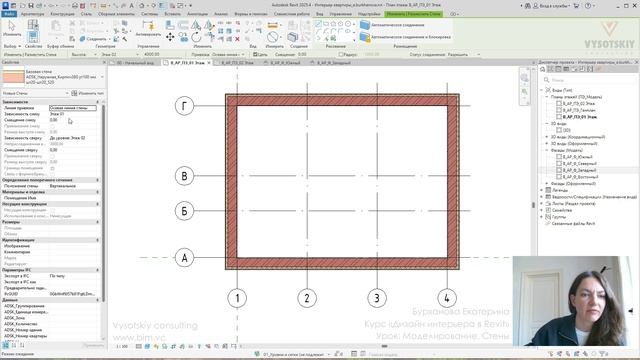Screen dimensions: 640x360
Task: Expand the Legends node in Project Browser
Action: coord(542,190)
